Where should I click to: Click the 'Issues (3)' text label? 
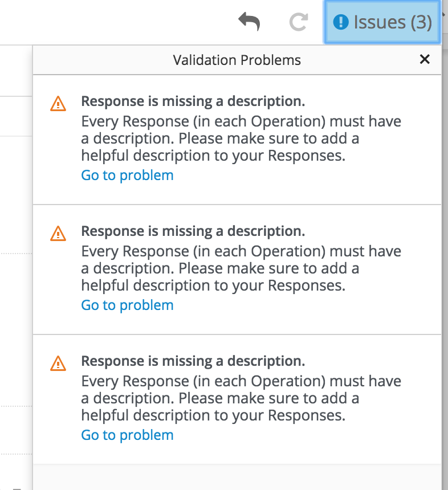coord(392,22)
